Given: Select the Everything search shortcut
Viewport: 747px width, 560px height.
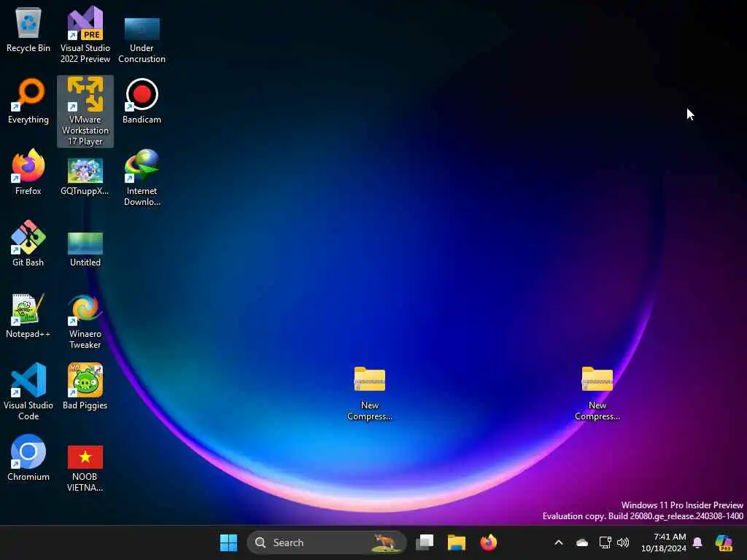Looking at the screenshot, I should tap(28, 101).
